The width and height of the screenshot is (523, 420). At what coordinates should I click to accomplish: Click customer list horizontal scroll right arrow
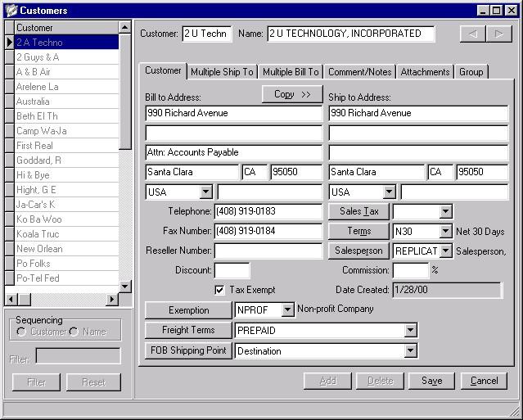pos(113,300)
